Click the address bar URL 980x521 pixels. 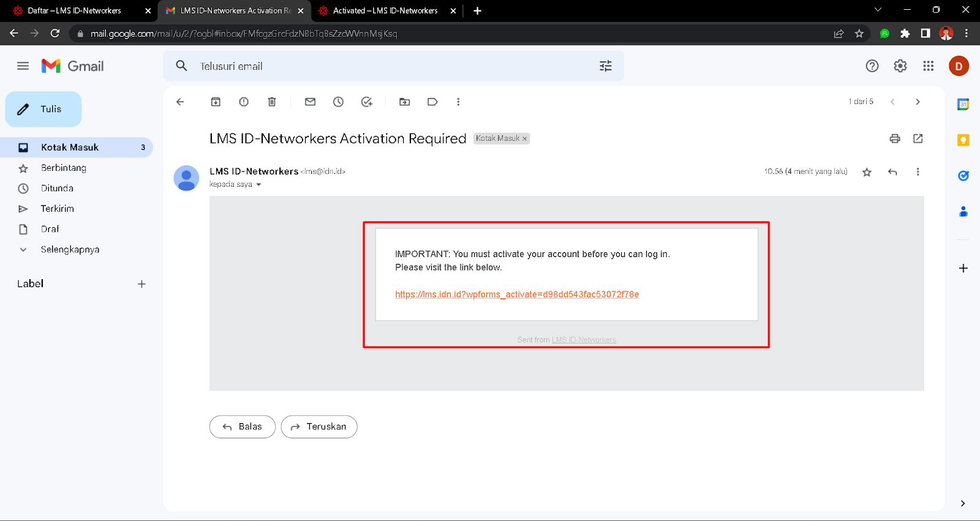pyautogui.click(x=244, y=34)
